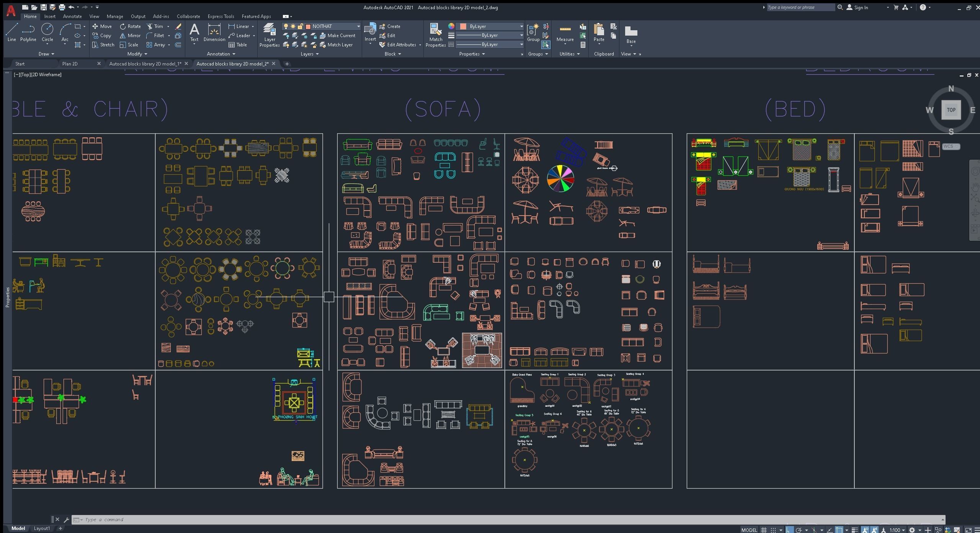Open the ByLayer color swatch dropdown

[519, 26]
